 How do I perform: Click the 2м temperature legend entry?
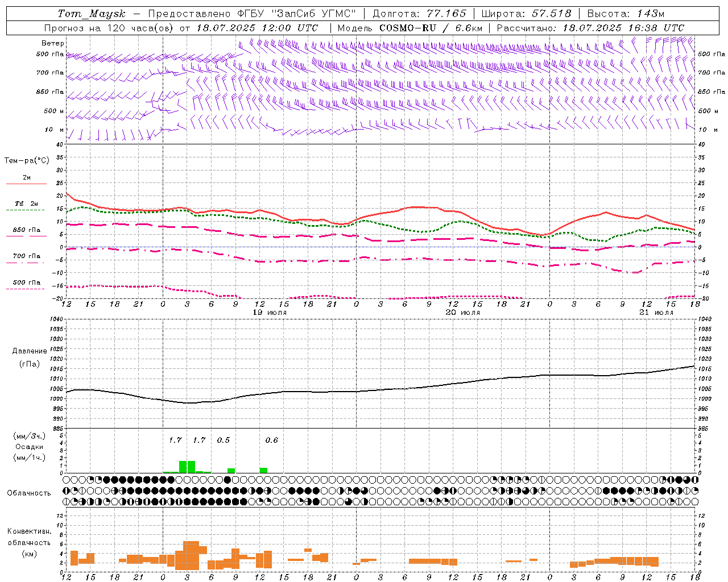click(27, 178)
